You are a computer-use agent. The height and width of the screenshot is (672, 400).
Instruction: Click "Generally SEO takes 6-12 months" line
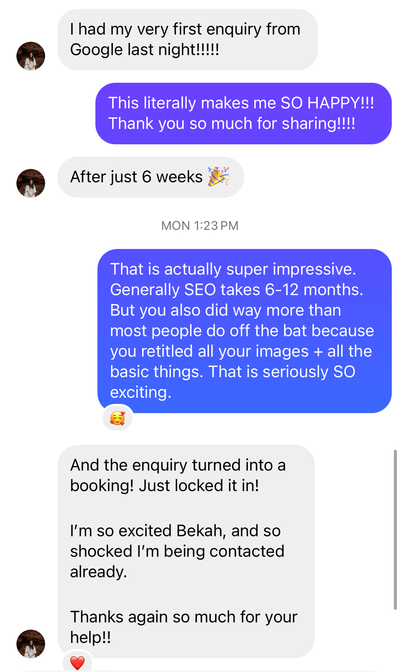[x=237, y=290]
